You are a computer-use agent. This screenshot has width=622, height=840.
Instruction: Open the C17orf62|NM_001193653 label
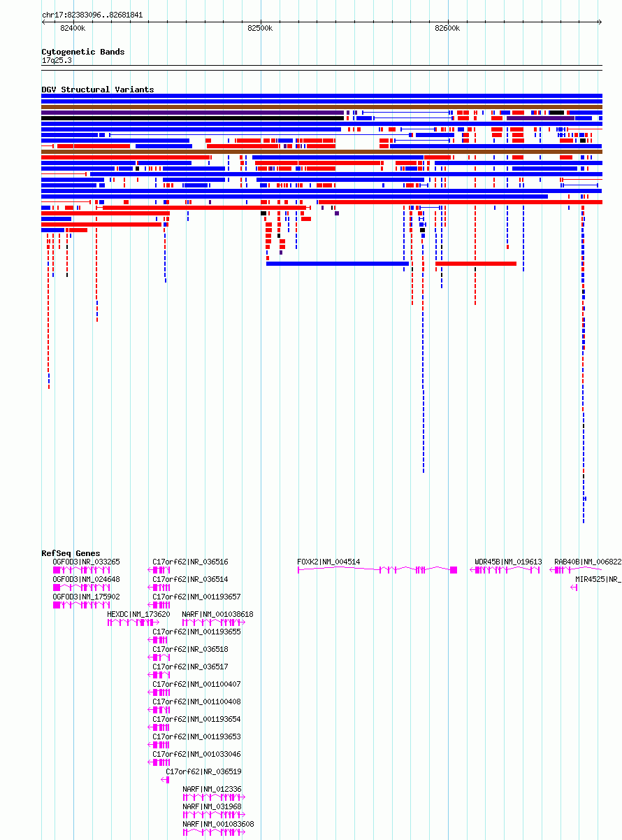coord(196,736)
